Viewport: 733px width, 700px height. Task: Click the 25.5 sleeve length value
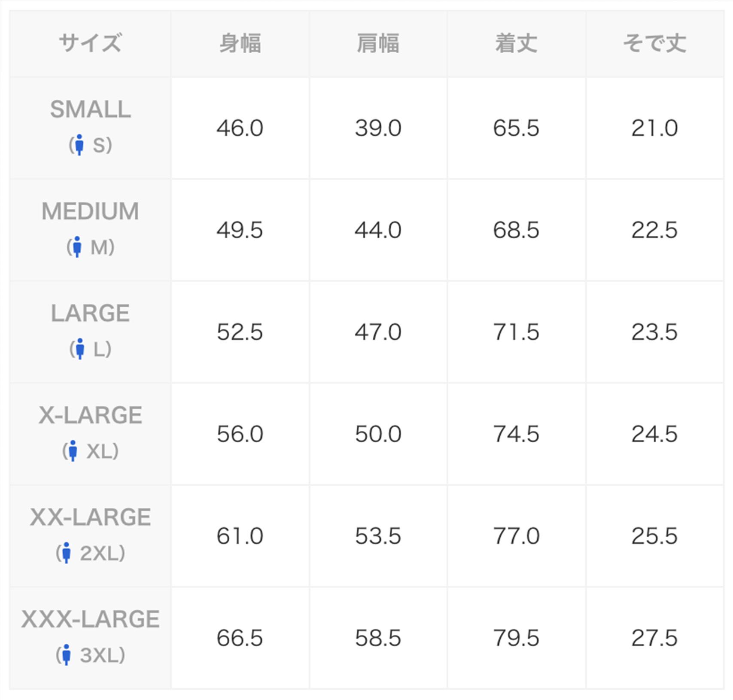(x=654, y=536)
